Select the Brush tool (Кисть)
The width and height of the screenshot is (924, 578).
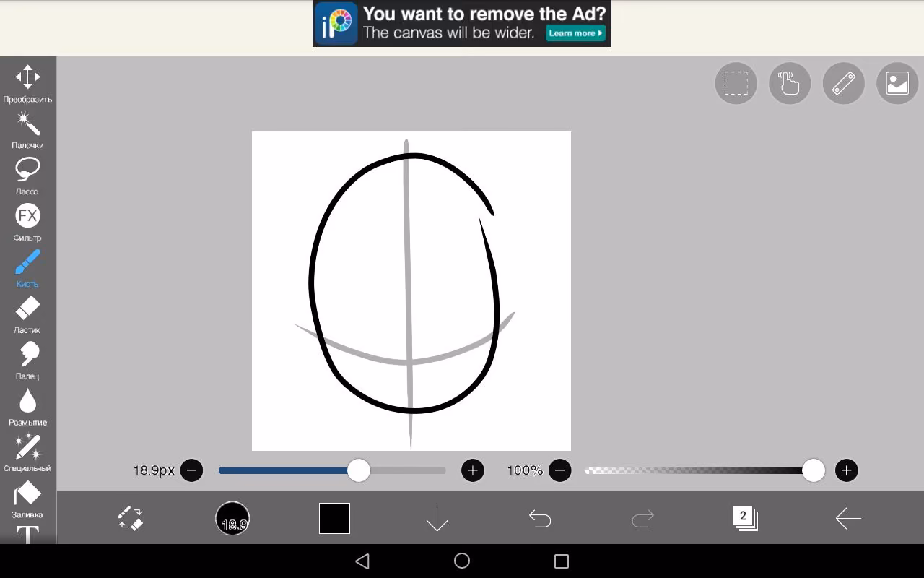[x=27, y=269]
